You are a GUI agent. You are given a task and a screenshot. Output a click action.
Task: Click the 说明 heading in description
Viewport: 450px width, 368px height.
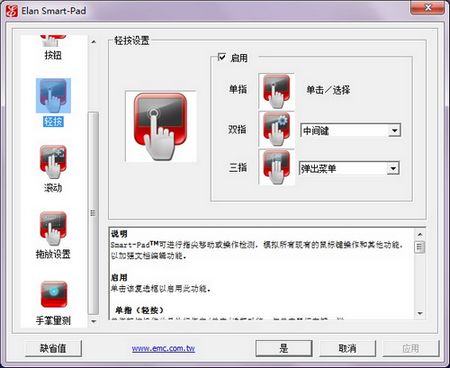click(x=119, y=234)
